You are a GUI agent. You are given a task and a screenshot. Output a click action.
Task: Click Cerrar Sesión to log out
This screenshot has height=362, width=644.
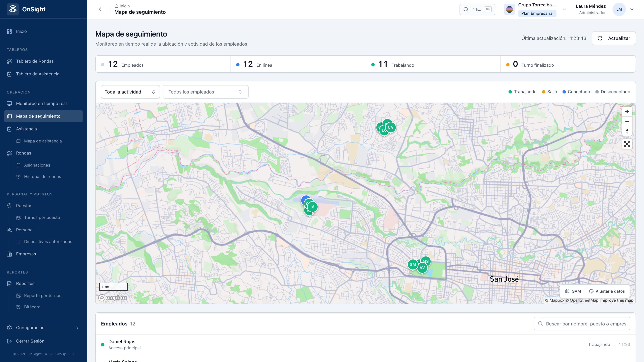[x=43, y=341]
